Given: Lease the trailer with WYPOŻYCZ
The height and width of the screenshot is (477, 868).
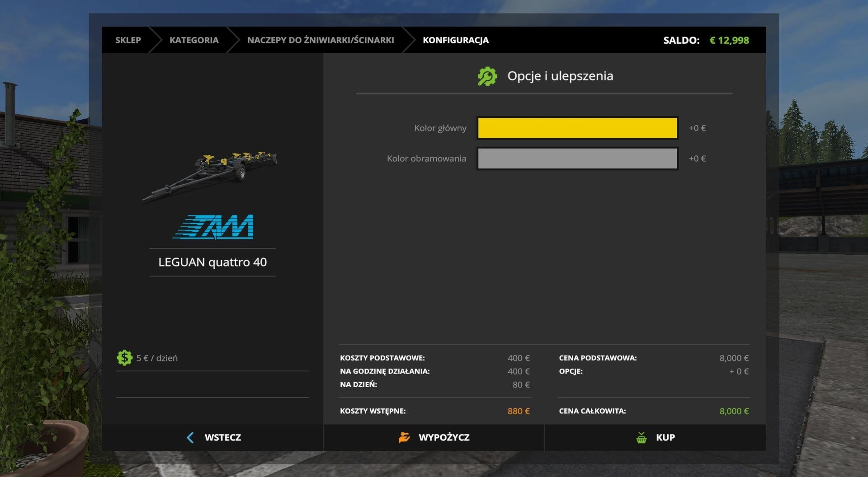Looking at the screenshot, I should (x=434, y=437).
